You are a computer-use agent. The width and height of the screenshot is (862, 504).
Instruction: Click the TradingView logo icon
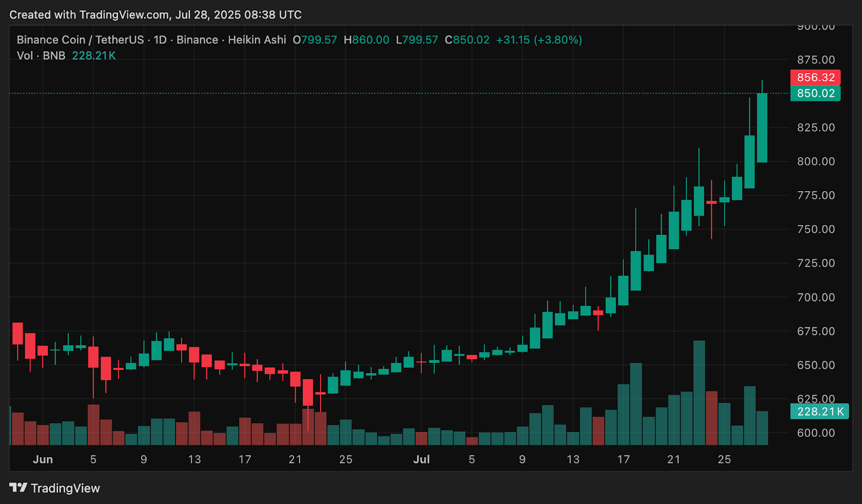(18, 488)
